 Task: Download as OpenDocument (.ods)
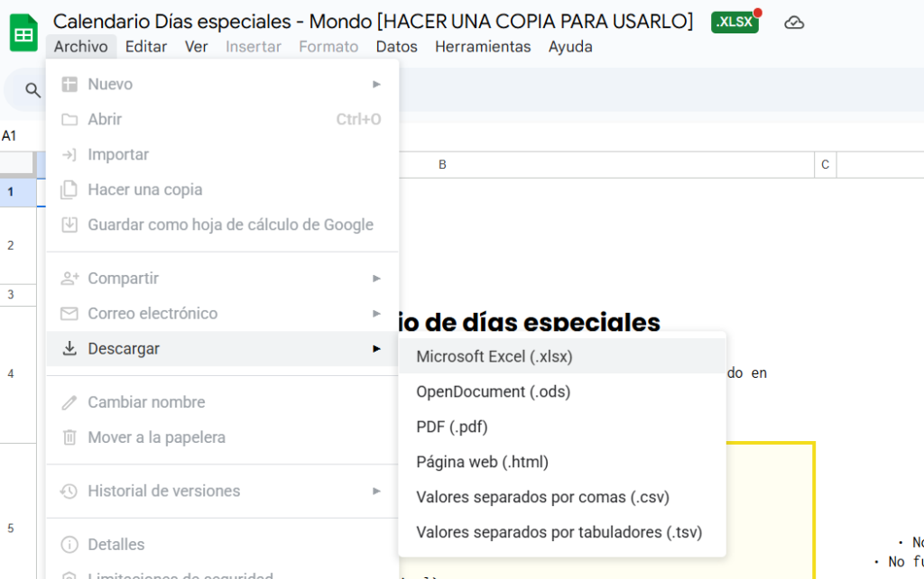pyautogui.click(x=493, y=391)
